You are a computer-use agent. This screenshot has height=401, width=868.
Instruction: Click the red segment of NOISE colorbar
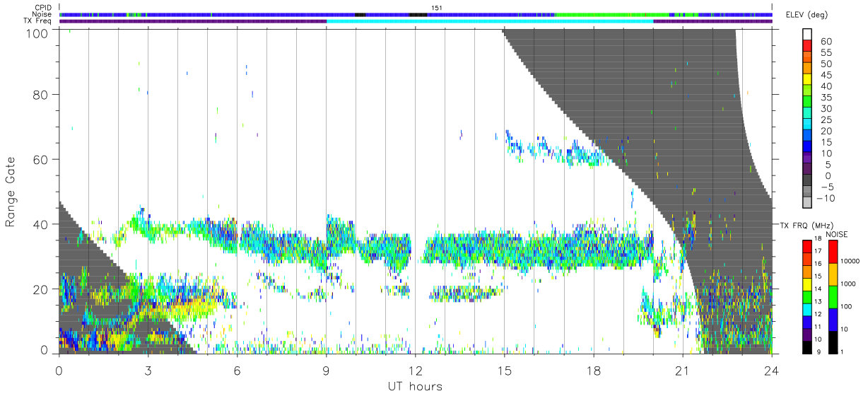point(833,252)
